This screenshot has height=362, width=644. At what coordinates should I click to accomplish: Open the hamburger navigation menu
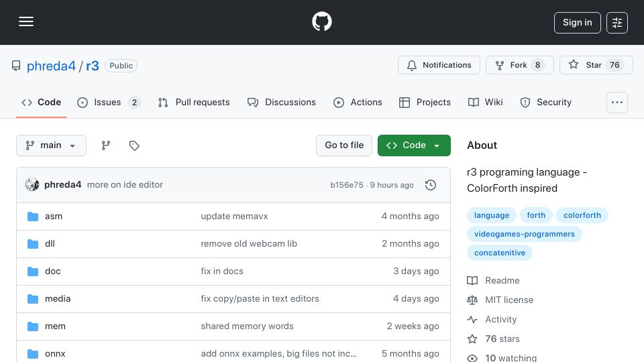tap(26, 21)
